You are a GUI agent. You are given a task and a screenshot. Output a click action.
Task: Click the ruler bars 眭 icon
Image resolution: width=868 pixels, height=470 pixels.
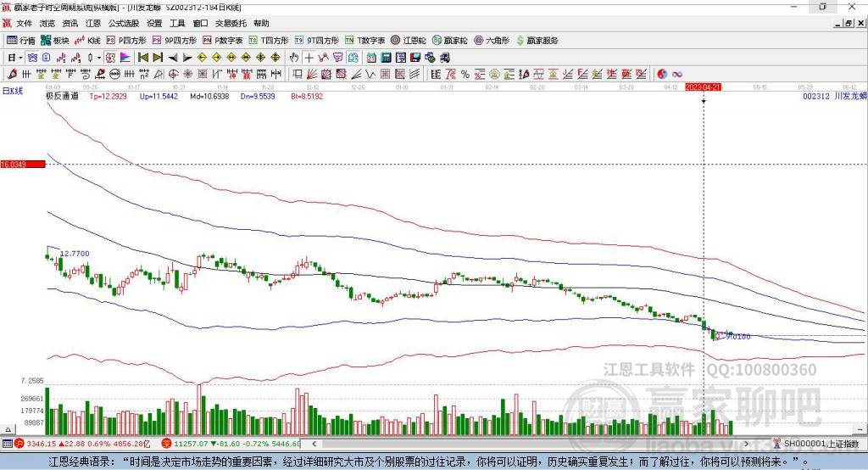tap(436, 74)
